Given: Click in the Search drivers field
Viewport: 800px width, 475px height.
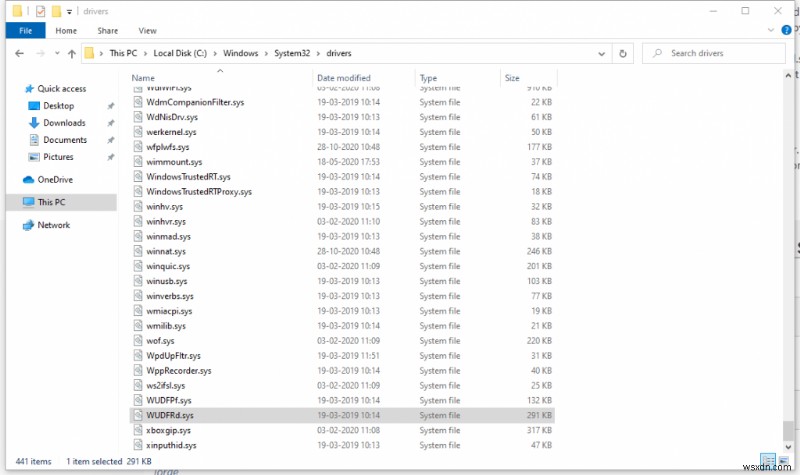Looking at the screenshot, I should [713, 53].
